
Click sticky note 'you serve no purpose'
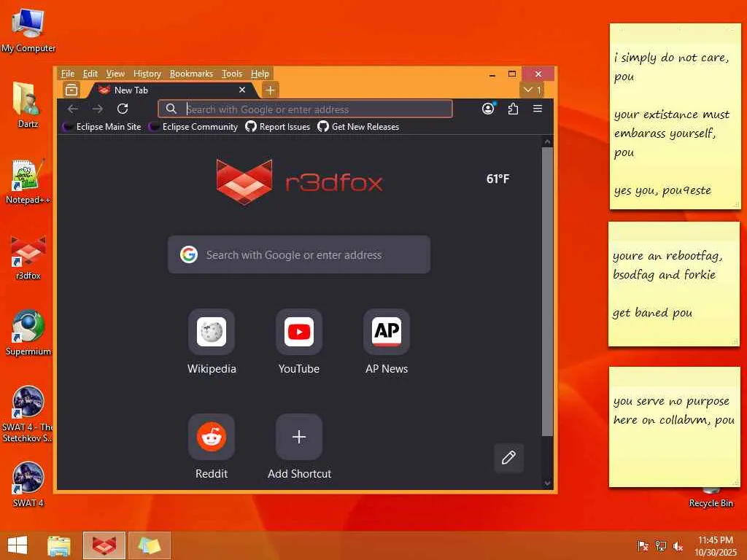point(675,427)
